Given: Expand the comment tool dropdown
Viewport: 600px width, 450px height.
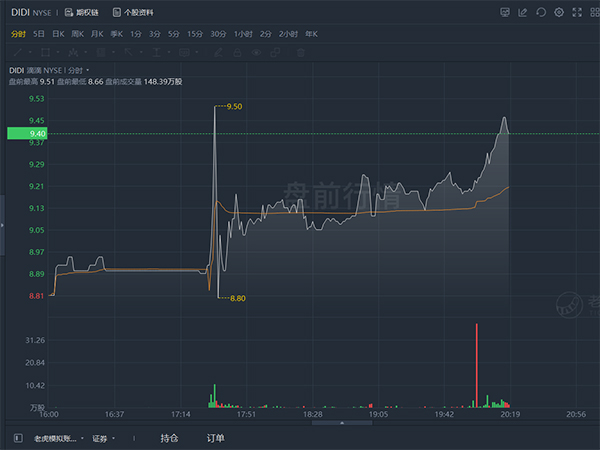Looking at the screenshot, I should pyautogui.click(x=197, y=52).
